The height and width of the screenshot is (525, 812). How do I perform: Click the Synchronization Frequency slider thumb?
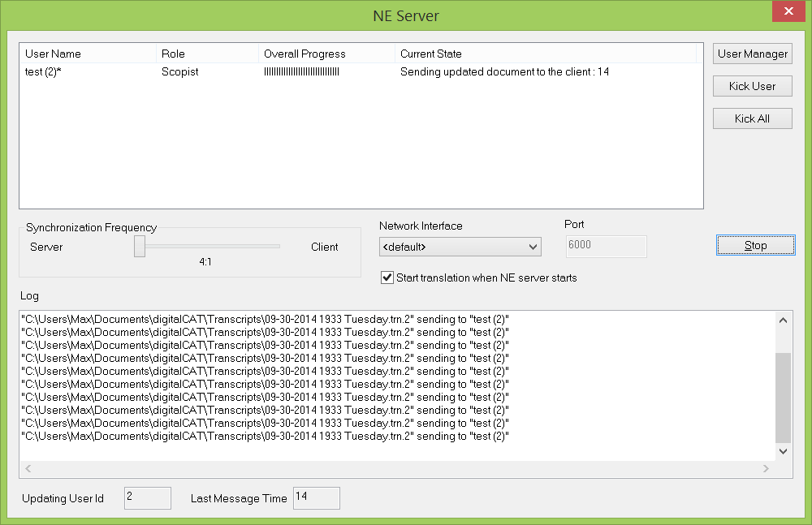(140, 247)
